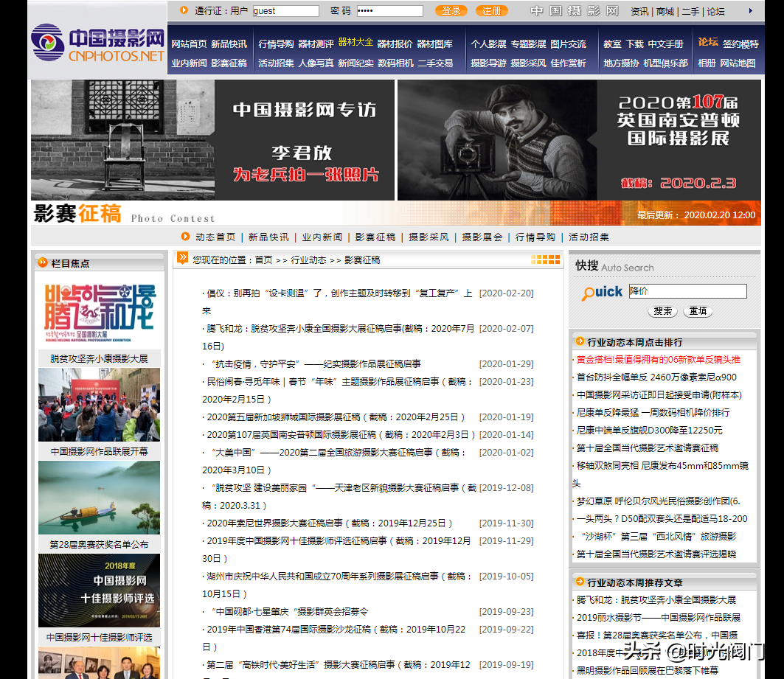
Task: Click the 腾飞和龙 poster thumbnail
Action: click(99, 312)
